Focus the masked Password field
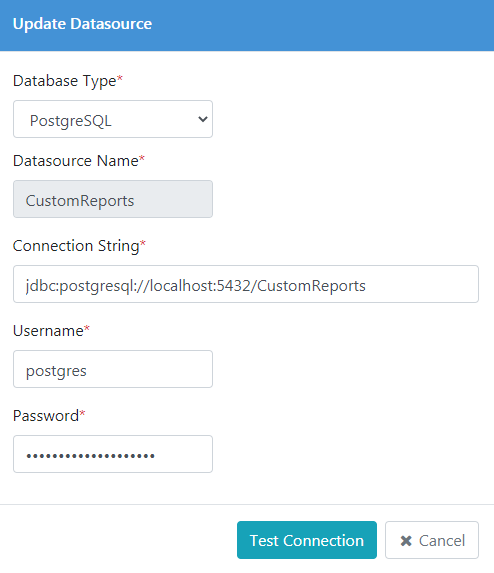 113,454
